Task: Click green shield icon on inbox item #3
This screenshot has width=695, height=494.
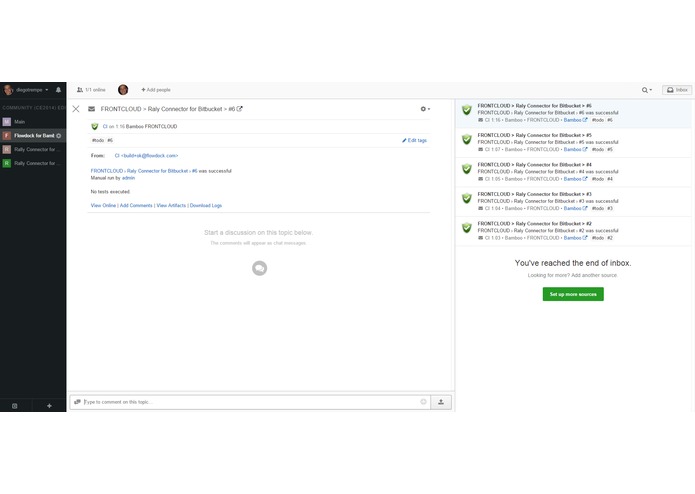Action: (467, 198)
